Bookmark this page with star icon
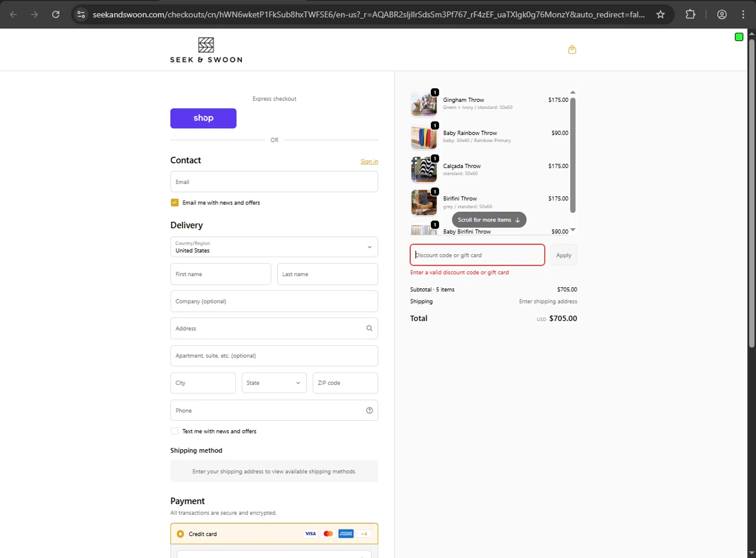The height and width of the screenshot is (558, 756). coord(660,14)
